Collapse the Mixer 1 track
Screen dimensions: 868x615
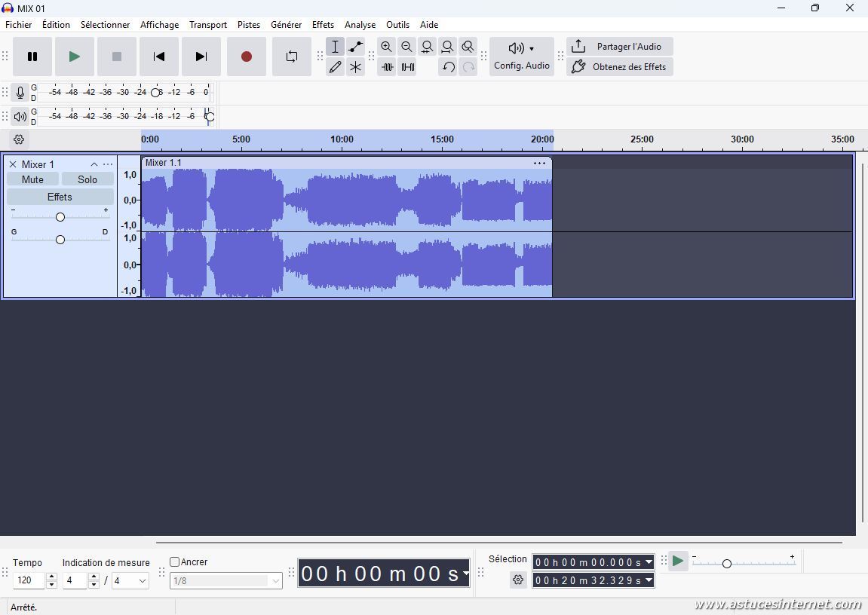tap(94, 164)
